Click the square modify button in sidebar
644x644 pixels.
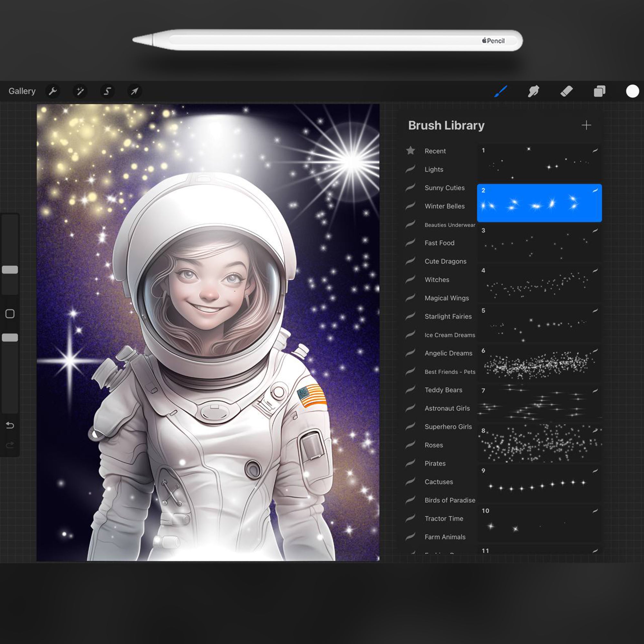[10, 314]
